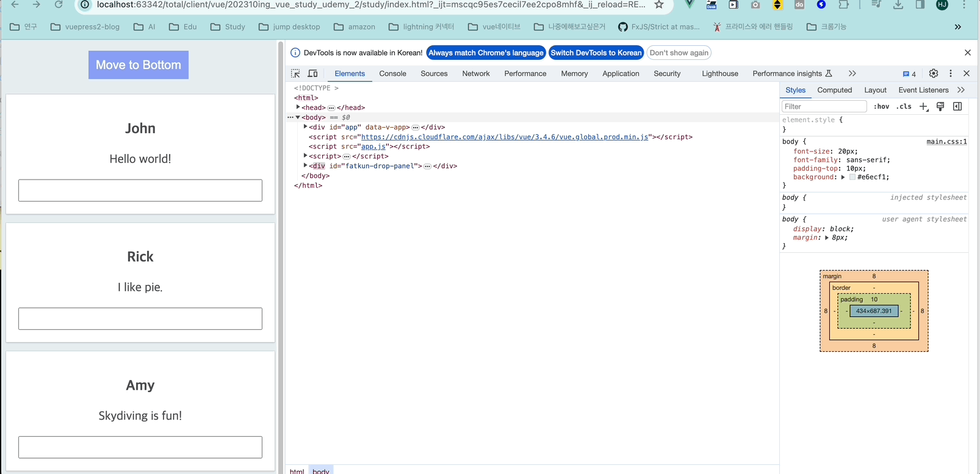Open DevTools customize three-dot menu

[951, 73]
